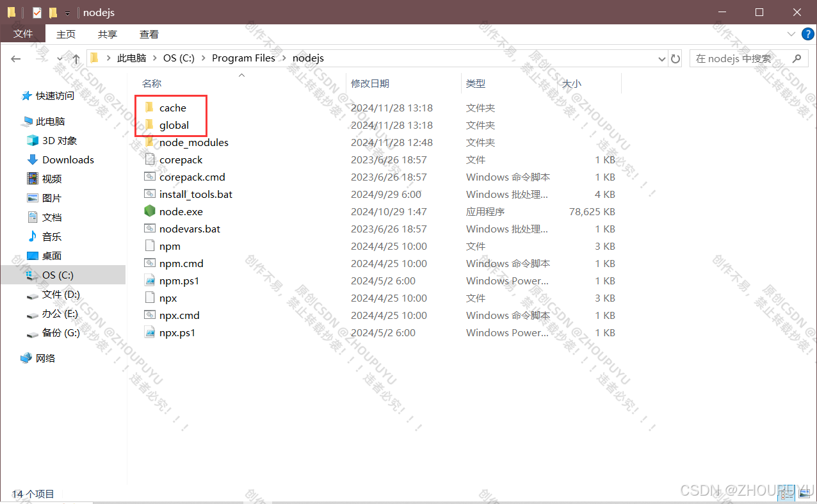
Task: Click the npm.ps1 PowerShell icon
Action: 149,280
